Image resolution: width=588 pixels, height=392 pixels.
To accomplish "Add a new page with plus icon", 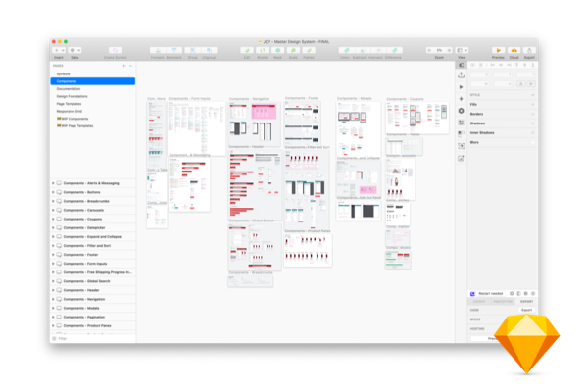I will point(124,66).
